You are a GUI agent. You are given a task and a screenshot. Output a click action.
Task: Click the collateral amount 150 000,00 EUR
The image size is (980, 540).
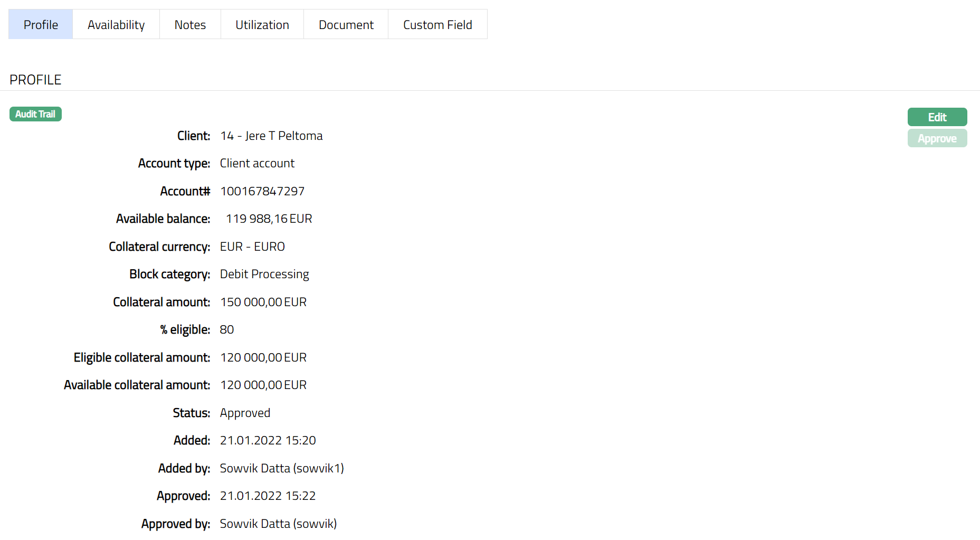point(263,302)
